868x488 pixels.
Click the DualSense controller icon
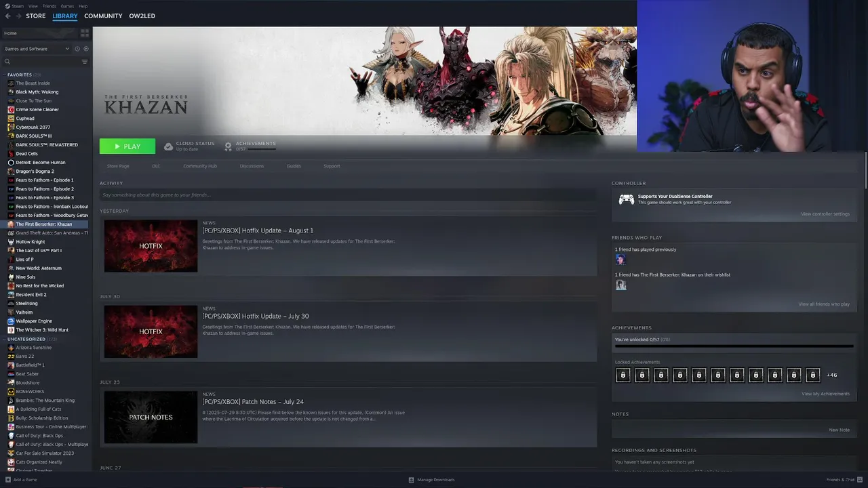click(627, 199)
